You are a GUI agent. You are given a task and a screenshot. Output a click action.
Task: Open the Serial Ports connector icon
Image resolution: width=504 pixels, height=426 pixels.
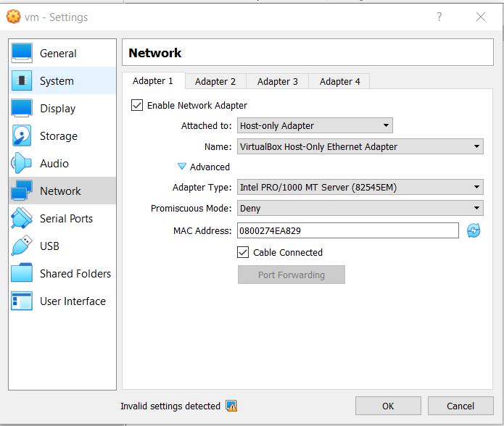[x=22, y=218]
